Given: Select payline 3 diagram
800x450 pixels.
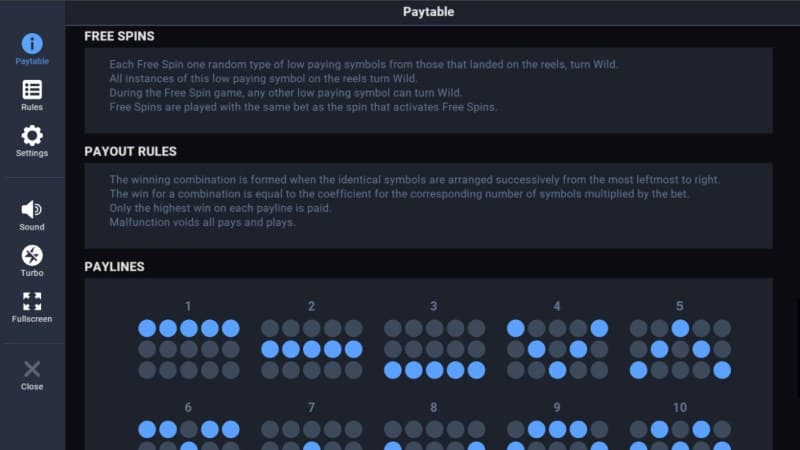Looking at the screenshot, I should 434,349.
